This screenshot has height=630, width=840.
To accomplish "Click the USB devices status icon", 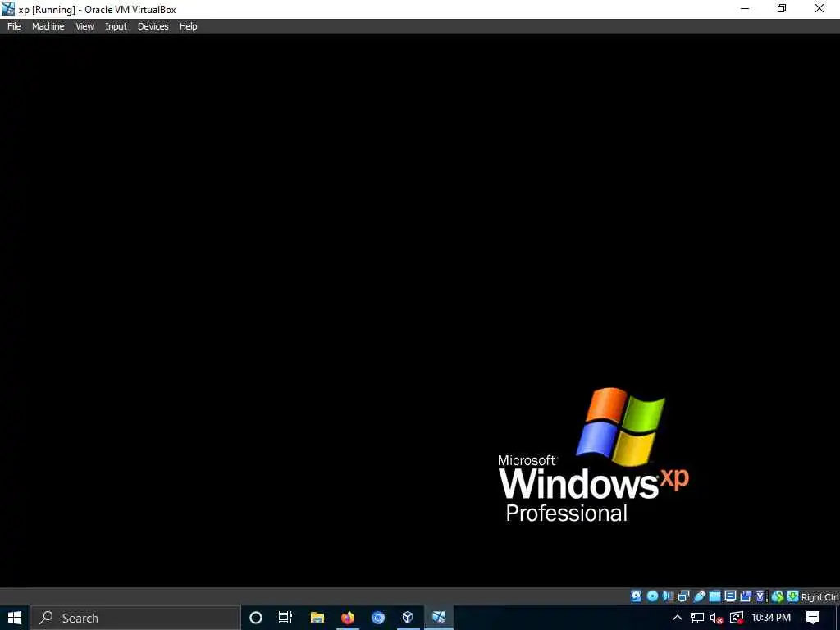I will tap(699, 596).
